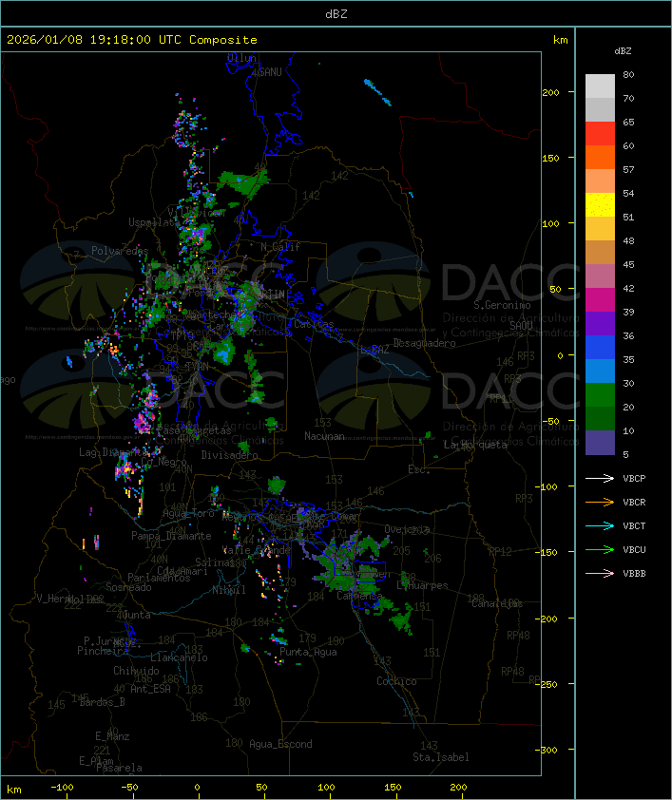Click the magenta 39-42 dBZ legend color

600,300
